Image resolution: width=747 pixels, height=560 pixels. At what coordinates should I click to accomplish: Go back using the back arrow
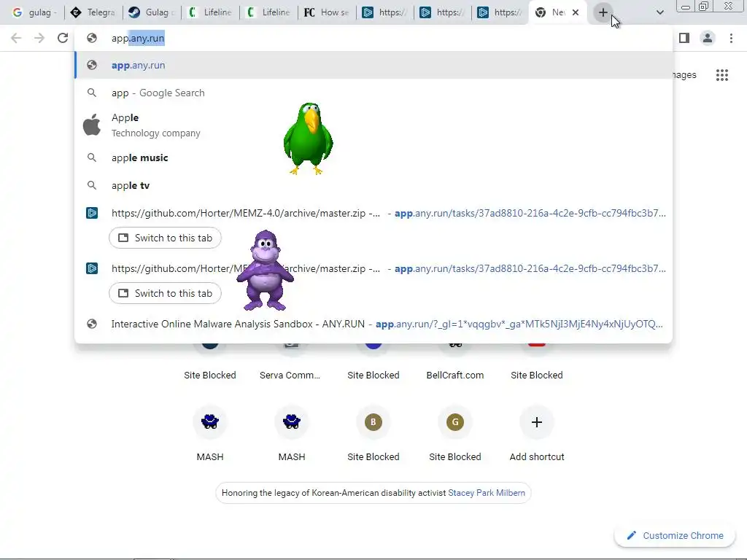16,38
